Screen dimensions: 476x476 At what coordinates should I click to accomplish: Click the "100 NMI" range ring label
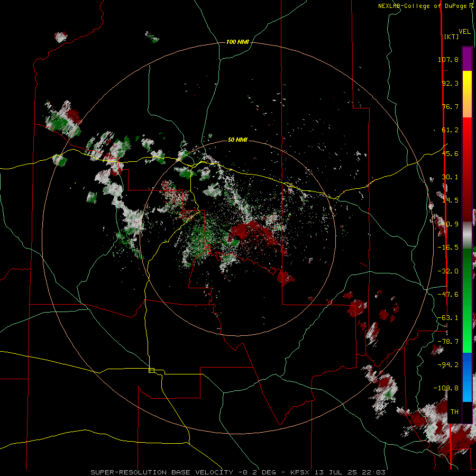pyautogui.click(x=237, y=42)
